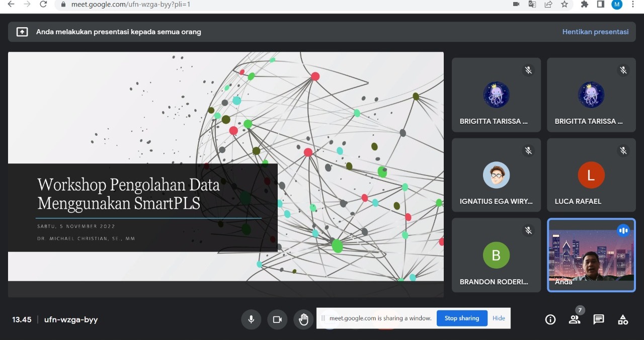The image size is (644, 340).
Task: Click the share page icon
Action: (548, 5)
